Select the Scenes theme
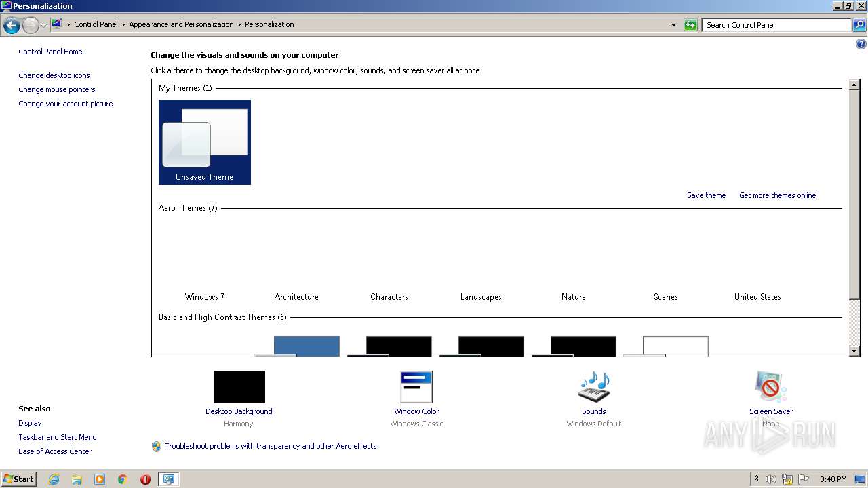This screenshot has height=488, width=868. click(666, 261)
